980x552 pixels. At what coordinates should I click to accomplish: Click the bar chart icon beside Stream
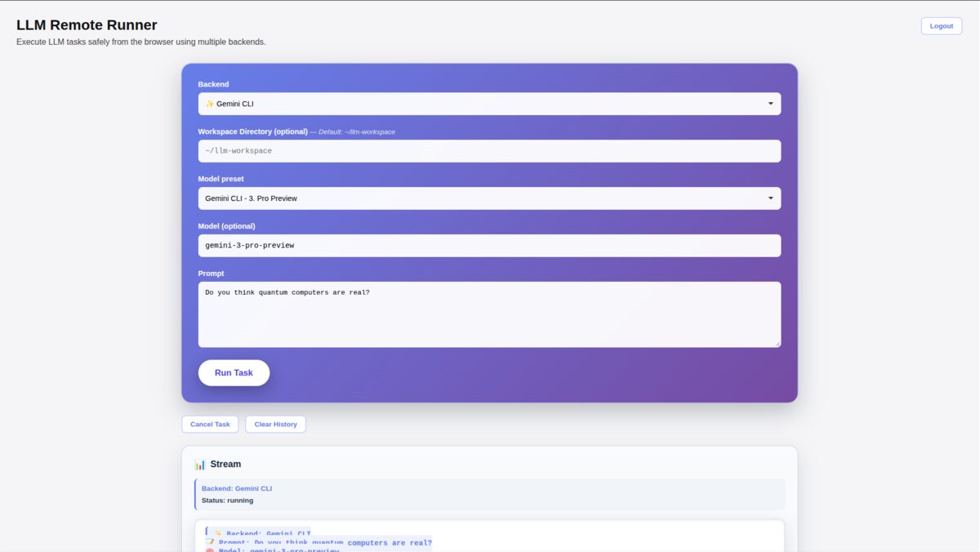[x=200, y=464]
